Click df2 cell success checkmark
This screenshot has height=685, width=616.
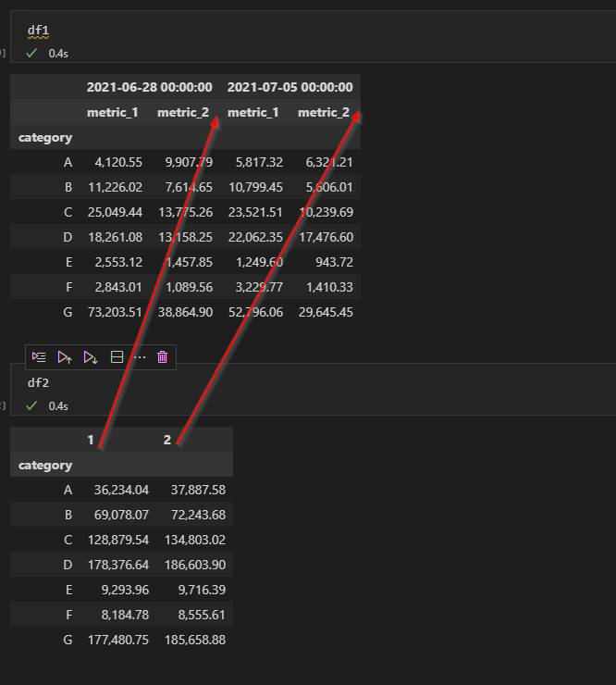coord(31,405)
